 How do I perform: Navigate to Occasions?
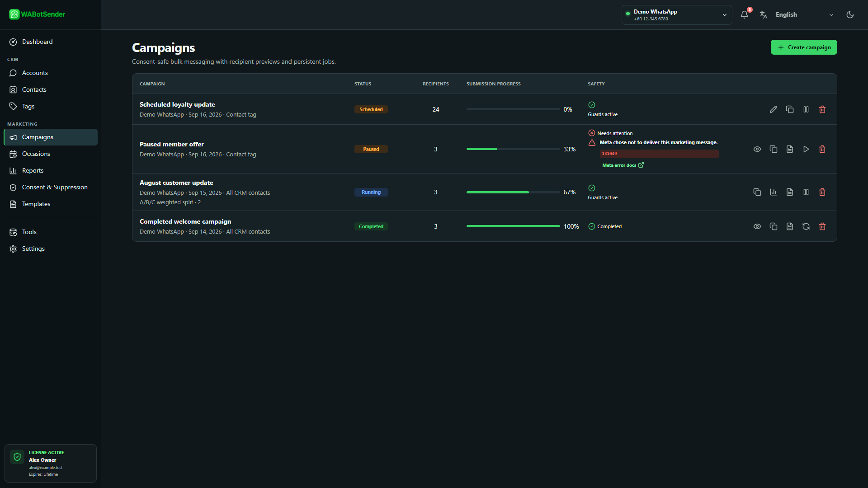51,154
